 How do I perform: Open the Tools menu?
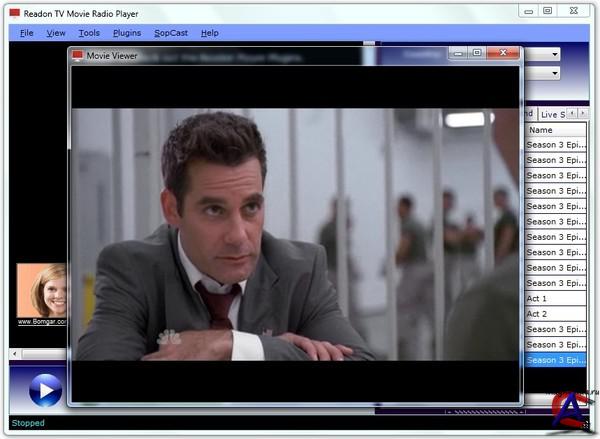point(89,33)
